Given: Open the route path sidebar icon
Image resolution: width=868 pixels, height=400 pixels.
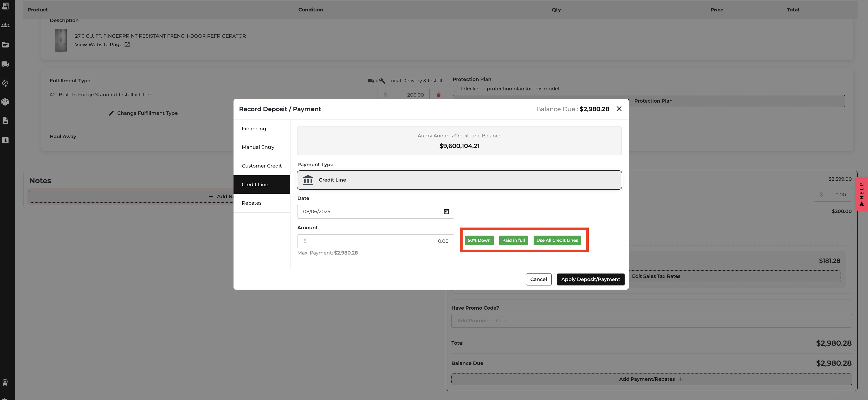Looking at the screenshot, I should 5,83.
